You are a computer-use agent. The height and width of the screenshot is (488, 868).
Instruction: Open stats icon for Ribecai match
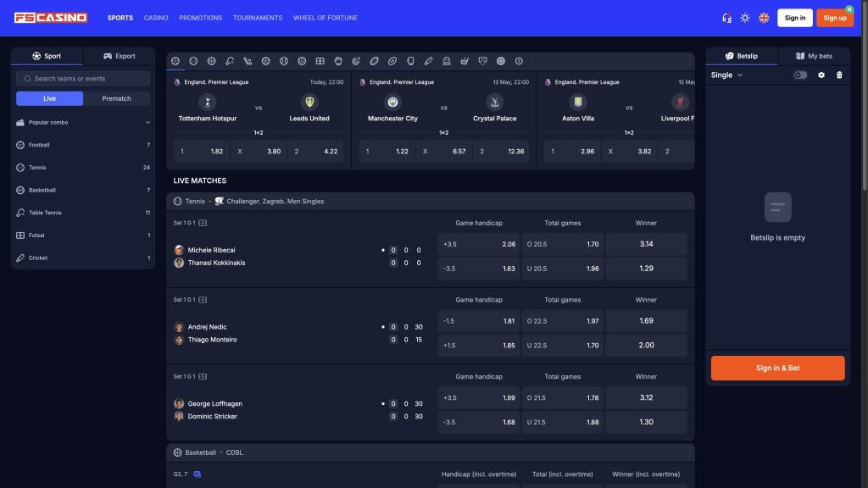pos(203,223)
